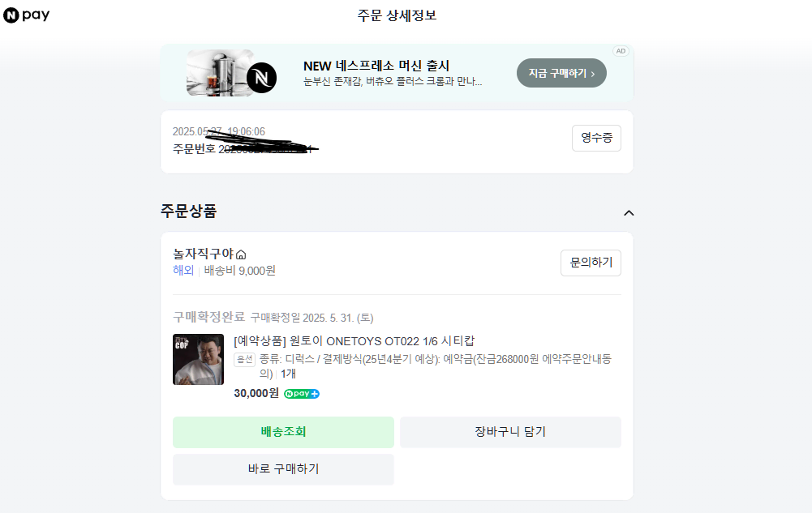Click the 시티캅 product thumbnail image
Screen dimensions: 812x513
(198, 359)
